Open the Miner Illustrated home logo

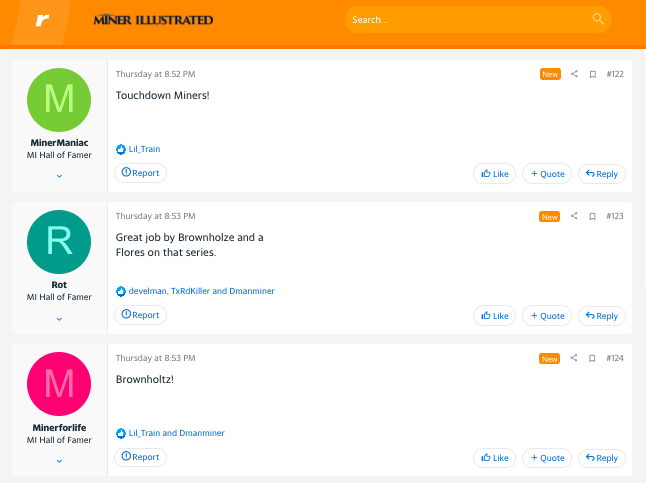point(153,20)
